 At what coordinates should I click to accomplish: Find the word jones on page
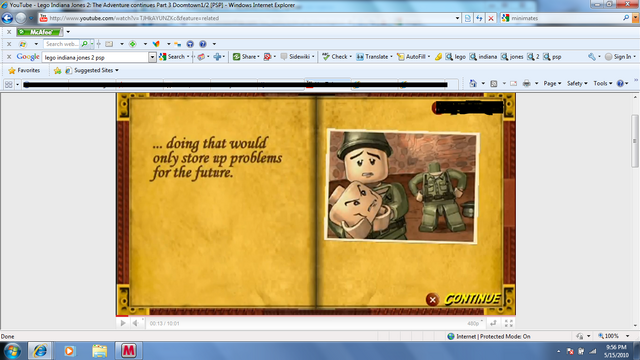coord(512,57)
